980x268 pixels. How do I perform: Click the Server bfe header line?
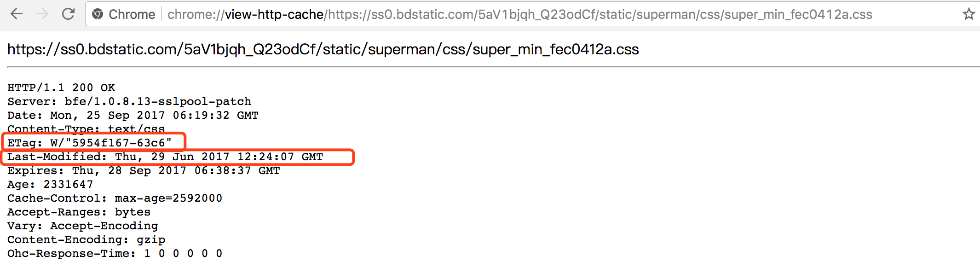tap(129, 102)
